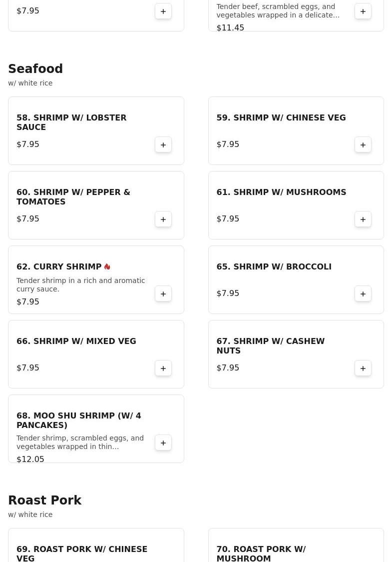Add Shrimp w/ Lobster Sauce to cart
Image resolution: width=392 pixels, height=562 pixels.
[x=163, y=144]
